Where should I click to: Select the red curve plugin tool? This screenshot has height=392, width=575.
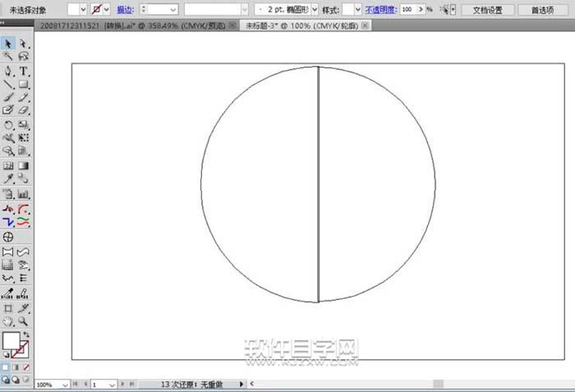pos(24,210)
